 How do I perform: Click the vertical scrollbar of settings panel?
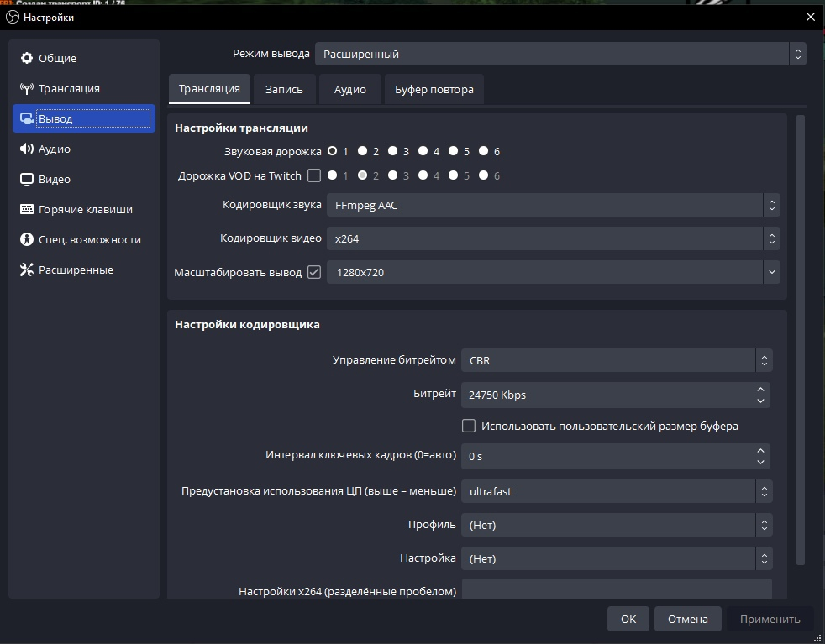(x=800, y=336)
